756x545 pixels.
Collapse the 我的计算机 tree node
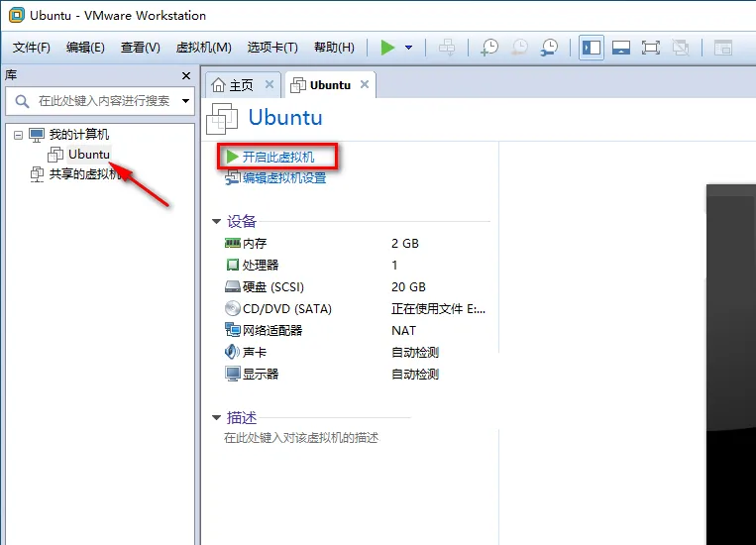point(18,135)
